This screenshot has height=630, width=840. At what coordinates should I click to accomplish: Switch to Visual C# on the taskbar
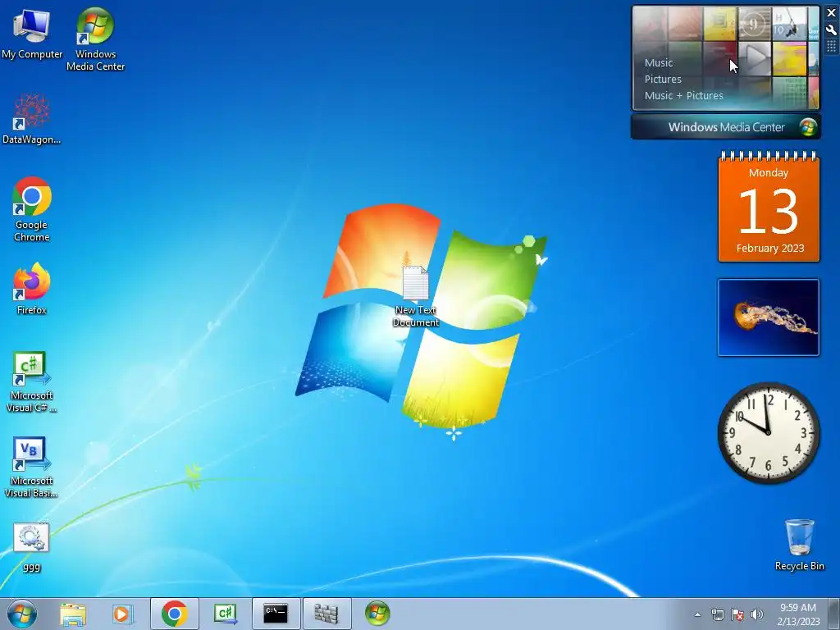coord(225,614)
